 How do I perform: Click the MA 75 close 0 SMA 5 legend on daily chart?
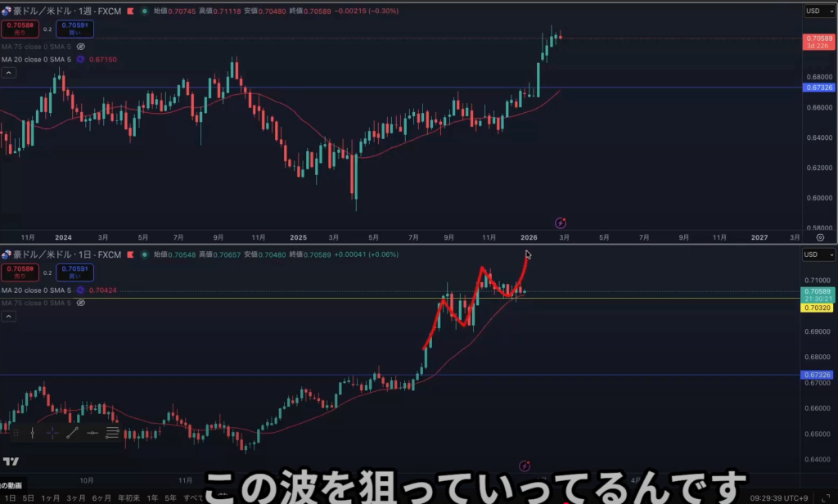[36, 303]
